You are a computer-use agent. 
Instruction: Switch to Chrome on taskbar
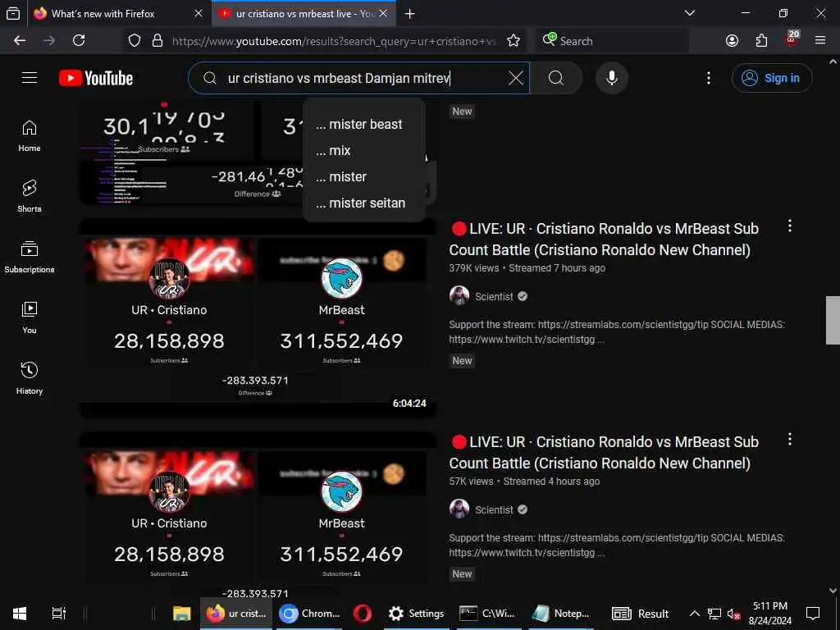pyautogui.click(x=311, y=614)
